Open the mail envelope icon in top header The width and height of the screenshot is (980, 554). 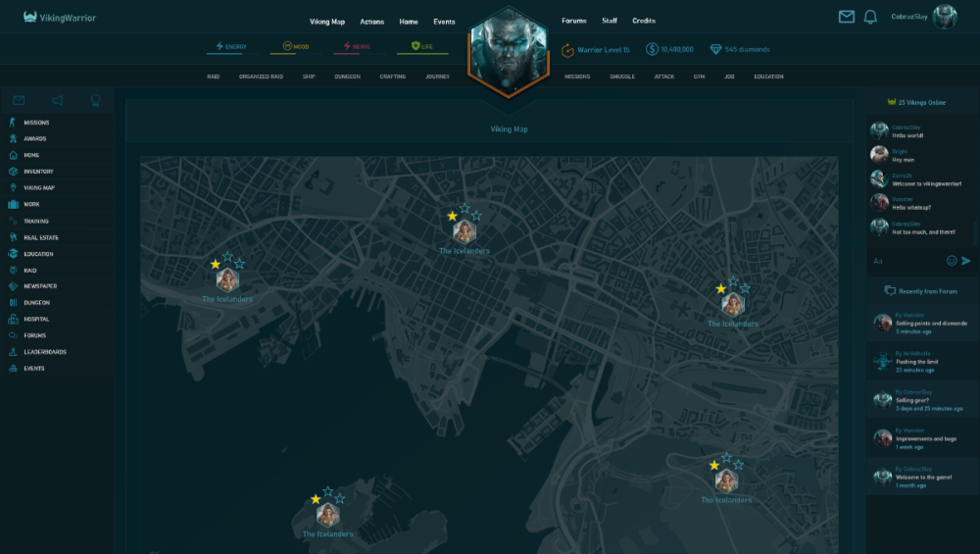[847, 17]
